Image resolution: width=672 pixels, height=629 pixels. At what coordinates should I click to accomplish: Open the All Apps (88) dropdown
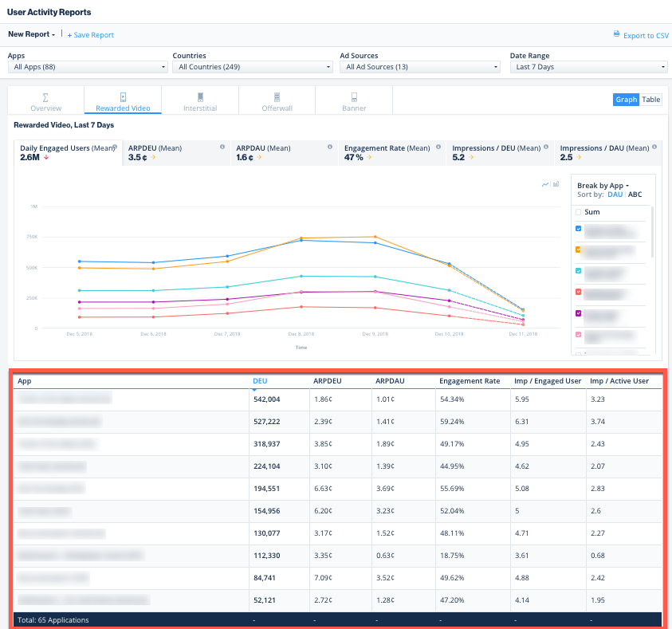coord(88,67)
